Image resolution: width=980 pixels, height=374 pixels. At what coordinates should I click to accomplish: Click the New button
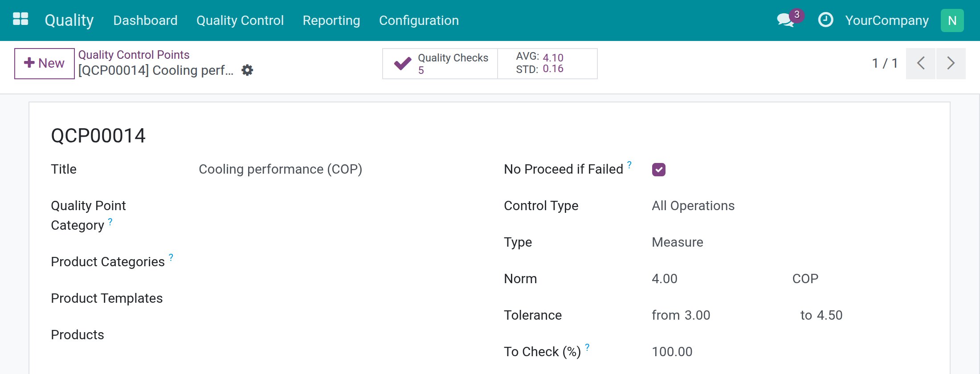click(45, 63)
